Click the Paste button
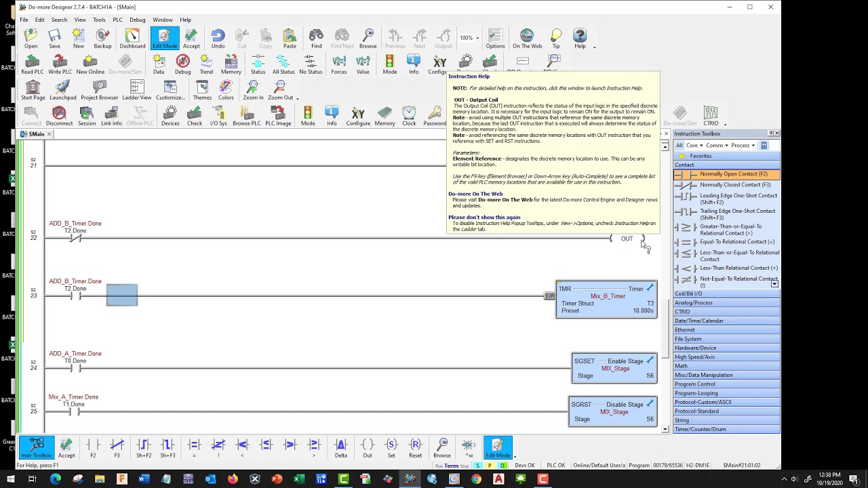This screenshot has height=488, width=868. [290, 39]
